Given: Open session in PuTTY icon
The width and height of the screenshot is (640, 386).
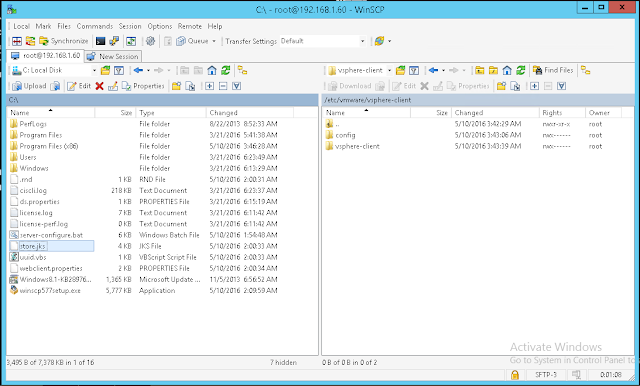Looking at the screenshot, I should click(x=114, y=41).
